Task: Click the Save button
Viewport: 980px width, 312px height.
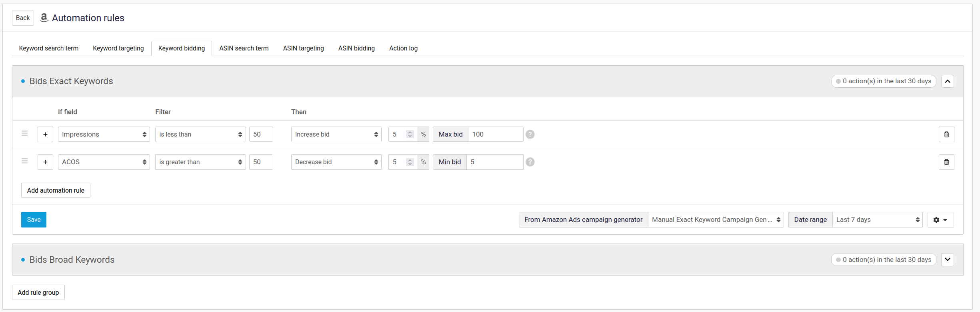Action: coord(34,220)
